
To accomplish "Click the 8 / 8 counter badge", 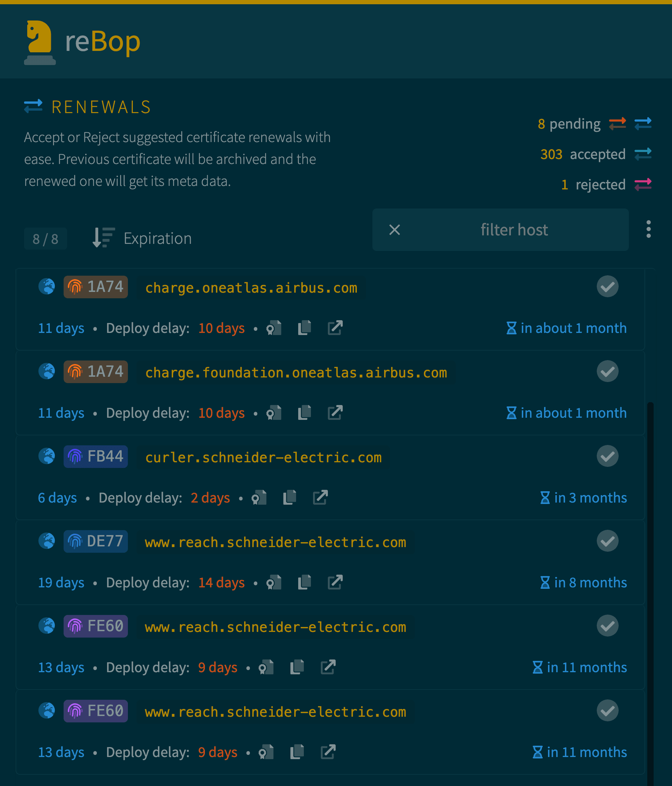I will [x=46, y=239].
